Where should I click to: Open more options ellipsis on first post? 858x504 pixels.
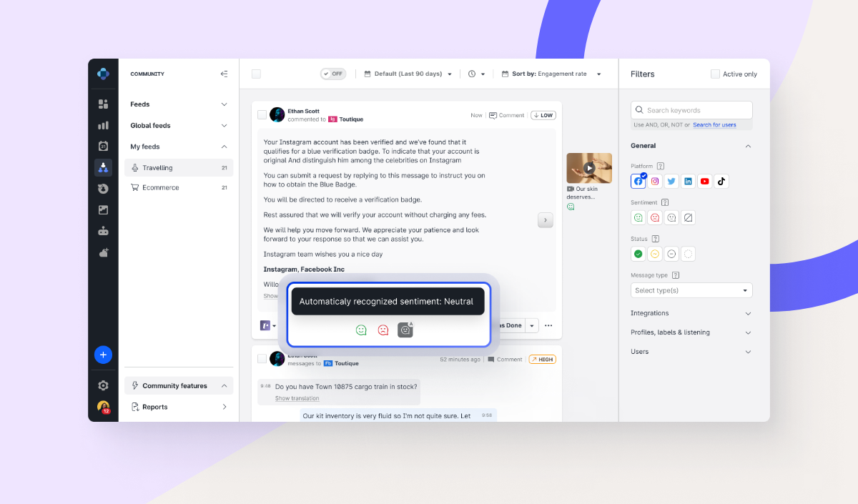548,325
